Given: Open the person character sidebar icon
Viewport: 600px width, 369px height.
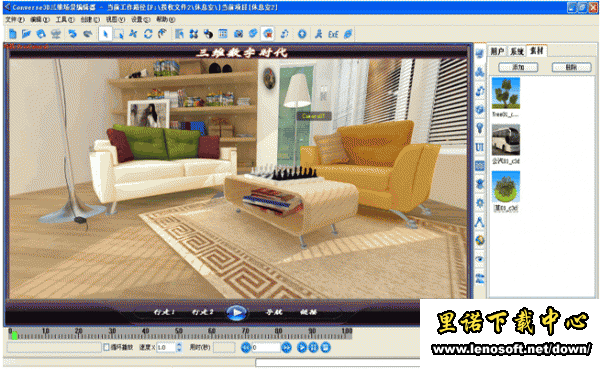Looking at the screenshot, I should [x=480, y=184].
